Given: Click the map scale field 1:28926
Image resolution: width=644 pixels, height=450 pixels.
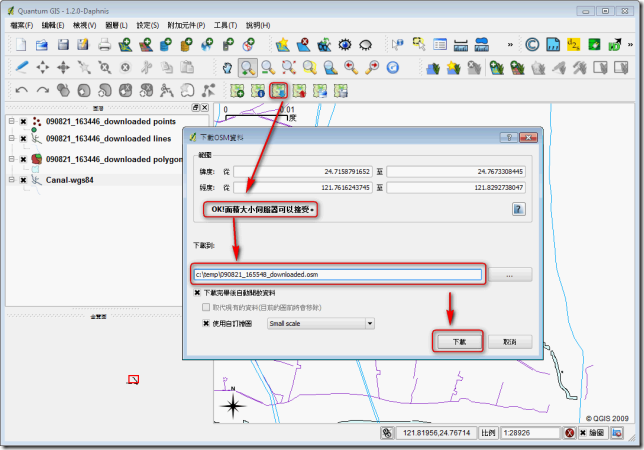Looking at the screenshot, I should (x=530, y=433).
